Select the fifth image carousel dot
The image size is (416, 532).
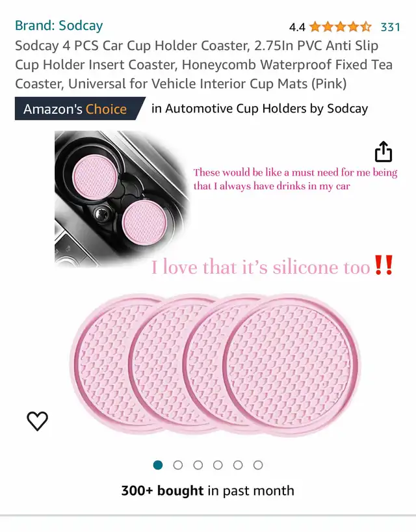tap(238, 465)
